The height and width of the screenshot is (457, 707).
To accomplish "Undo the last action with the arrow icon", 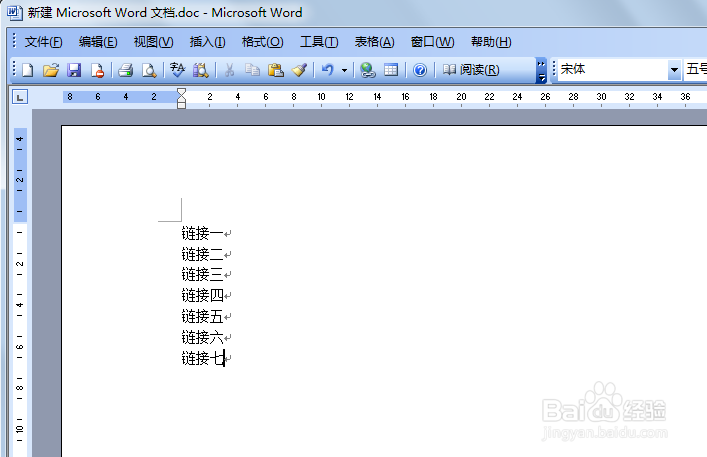I will click(x=327, y=70).
